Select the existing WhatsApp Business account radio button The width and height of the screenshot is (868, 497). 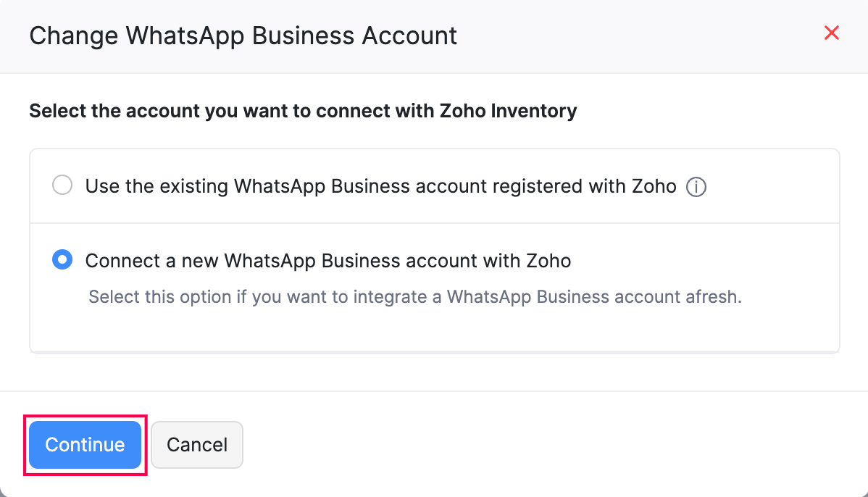[62, 186]
